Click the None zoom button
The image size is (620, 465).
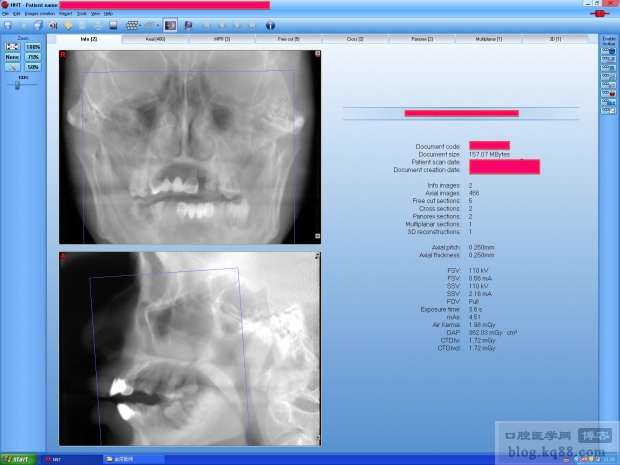[12, 57]
